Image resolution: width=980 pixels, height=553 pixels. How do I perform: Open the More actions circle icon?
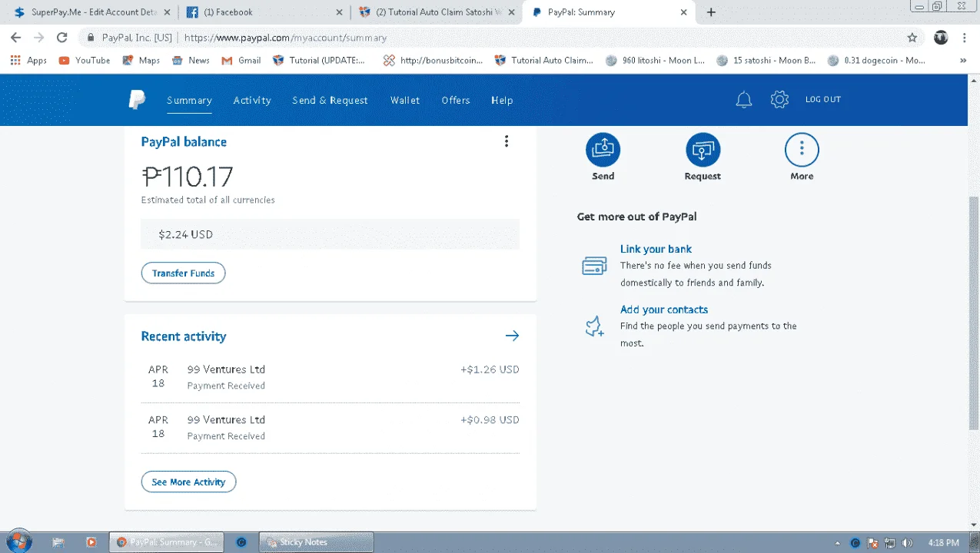(802, 150)
